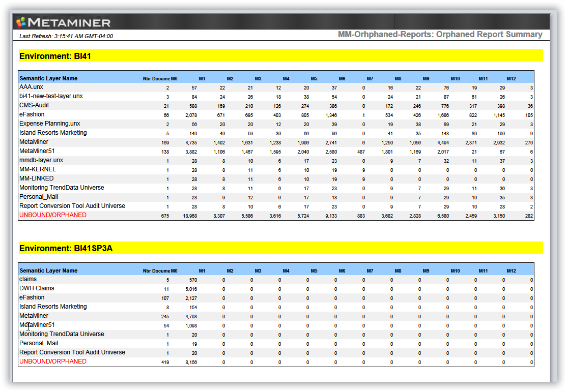Image resolution: width=567 pixels, height=392 pixels.
Task: Click the 18,968 M0 value for UNBOUND/ORPHANED
Action: coord(190,216)
